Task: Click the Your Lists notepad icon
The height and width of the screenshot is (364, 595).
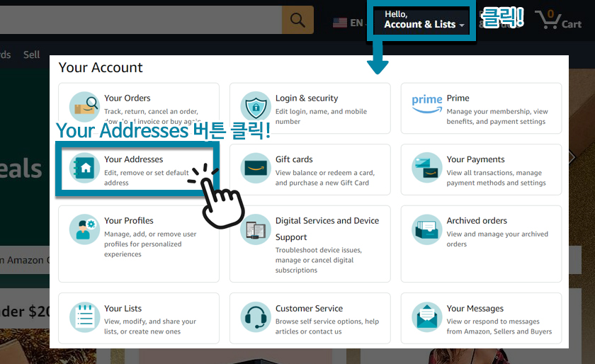Action: tap(84, 317)
